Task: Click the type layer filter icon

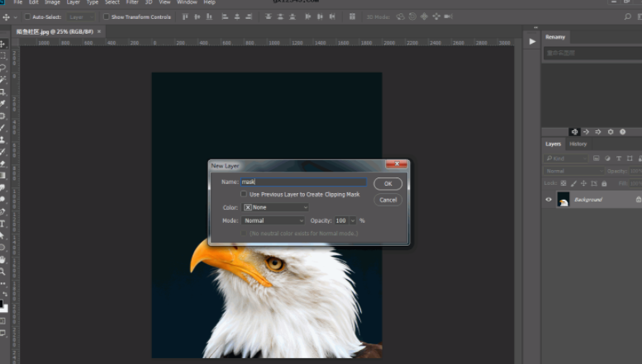Action: [x=619, y=158]
